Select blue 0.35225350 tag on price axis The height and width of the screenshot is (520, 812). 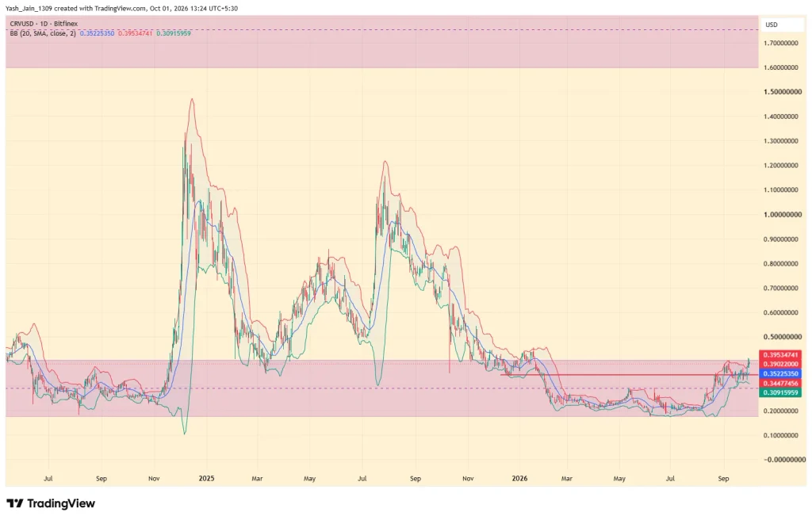780,373
